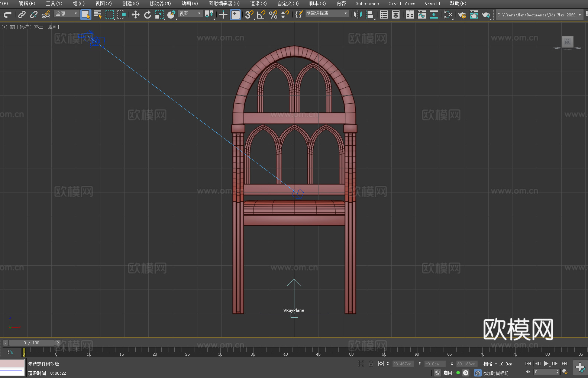Open Select by Name list icon
This screenshot has height=378, width=588.
[97, 14]
